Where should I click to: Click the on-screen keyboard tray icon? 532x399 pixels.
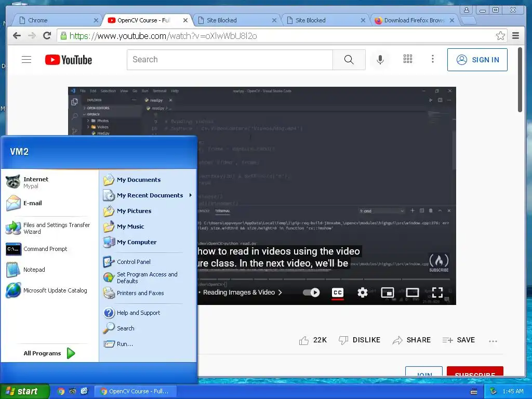click(474, 392)
